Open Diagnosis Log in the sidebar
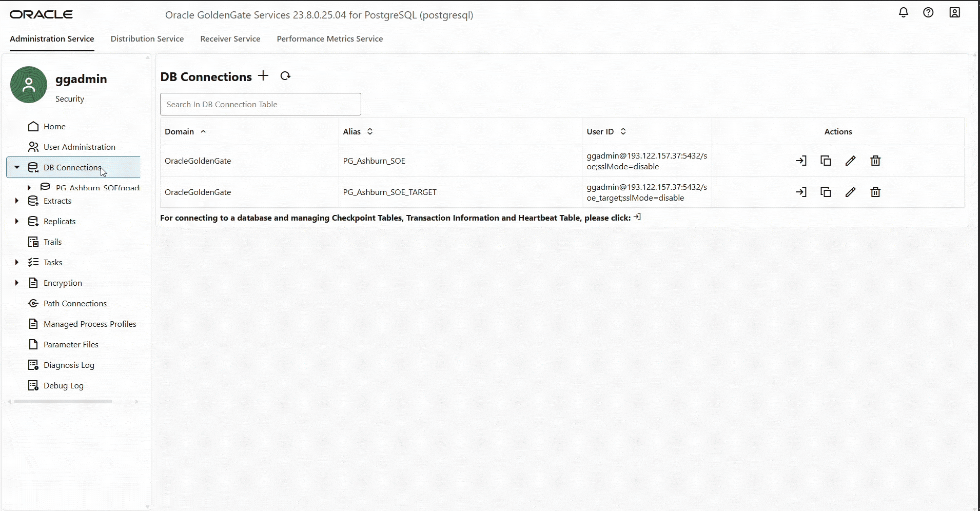The width and height of the screenshot is (980, 511). (x=69, y=365)
